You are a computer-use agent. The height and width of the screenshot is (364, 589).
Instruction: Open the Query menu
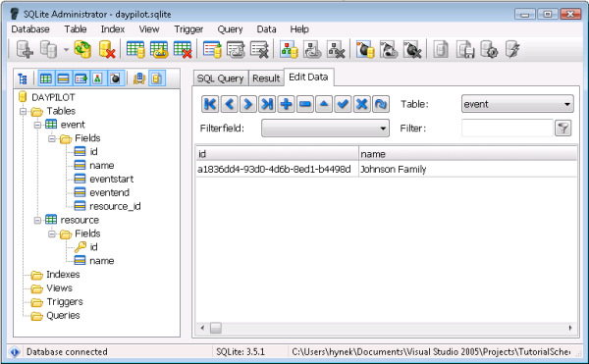coord(230,28)
